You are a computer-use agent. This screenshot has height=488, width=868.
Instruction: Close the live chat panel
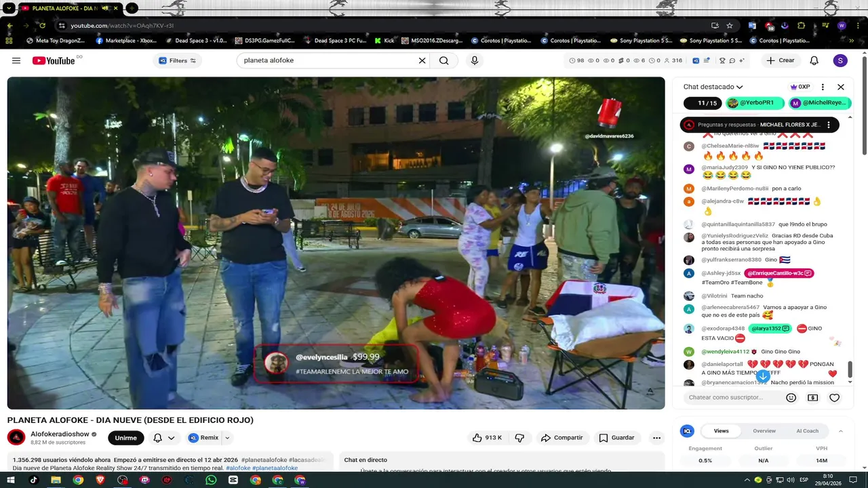pos(841,87)
